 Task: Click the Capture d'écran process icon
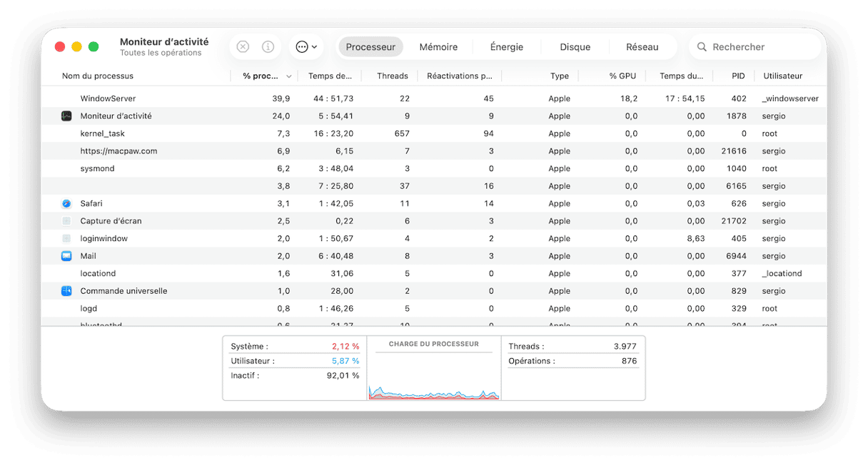pyautogui.click(x=66, y=221)
